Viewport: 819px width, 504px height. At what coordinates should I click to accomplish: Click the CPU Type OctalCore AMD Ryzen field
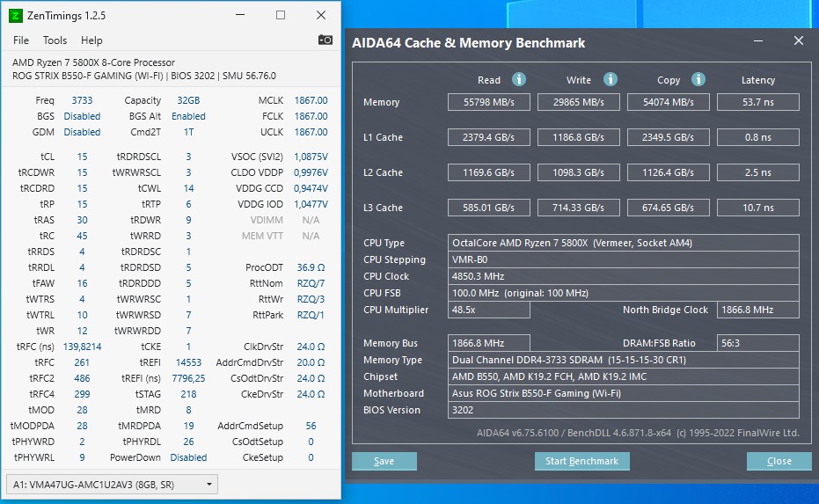[623, 243]
